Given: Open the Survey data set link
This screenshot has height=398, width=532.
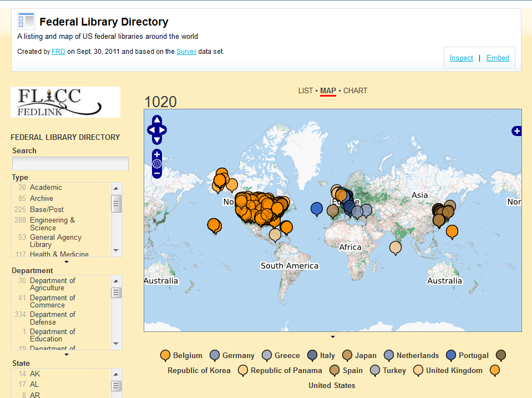Looking at the screenshot, I should coord(186,51).
